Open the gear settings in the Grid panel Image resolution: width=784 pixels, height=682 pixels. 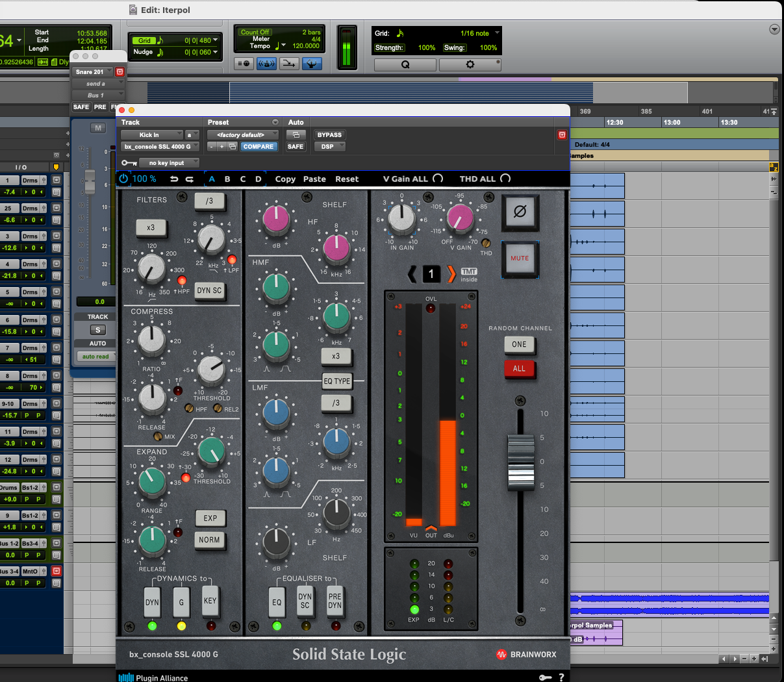(x=470, y=64)
